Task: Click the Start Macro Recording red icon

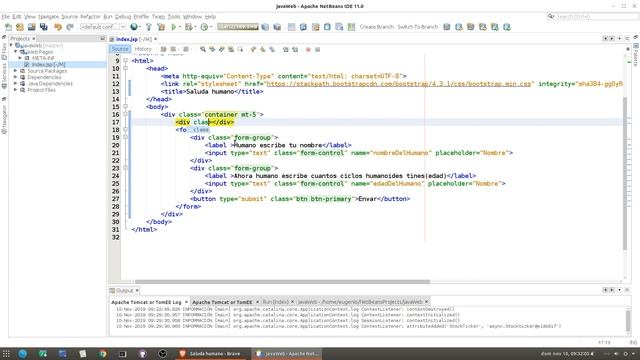Action: pyautogui.click(x=308, y=49)
